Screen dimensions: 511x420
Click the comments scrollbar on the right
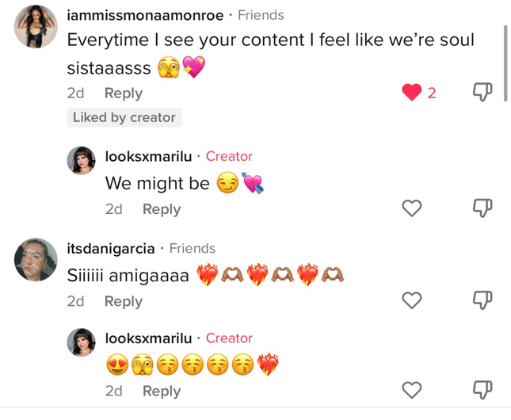[x=505, y=63]
